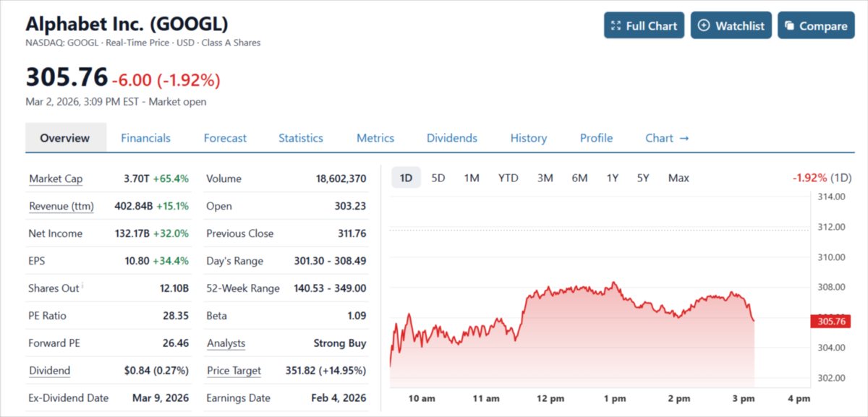Click the 305.76 price marker on the chart
The height and width of the screenshot is (417, 868).
pyautogui.click(x=830, y=321)
